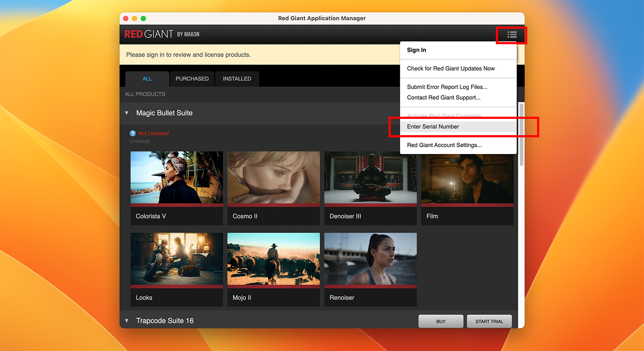Viewport: 644px width, 351px height.
Task: Open the hamburger list menu icon
Action: click(512, 35)
